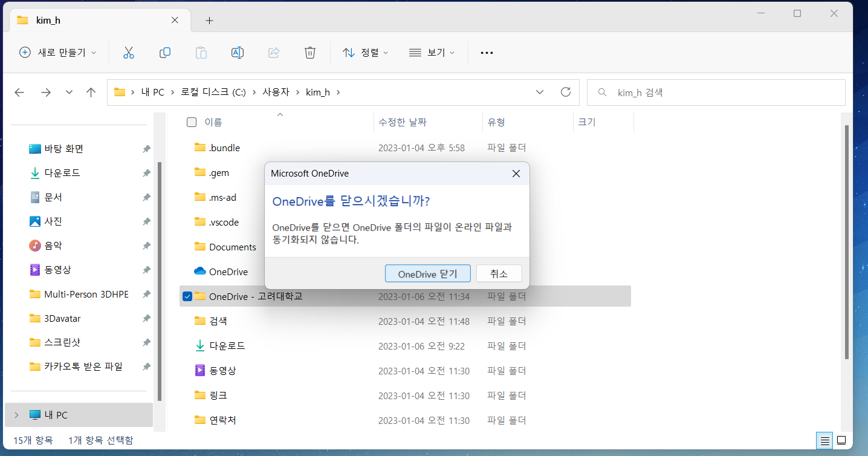The width and height of the screenshot is (868, 456).
Task: Click the 동영상 video icon in file list
Action: click(x=200, y=370)
